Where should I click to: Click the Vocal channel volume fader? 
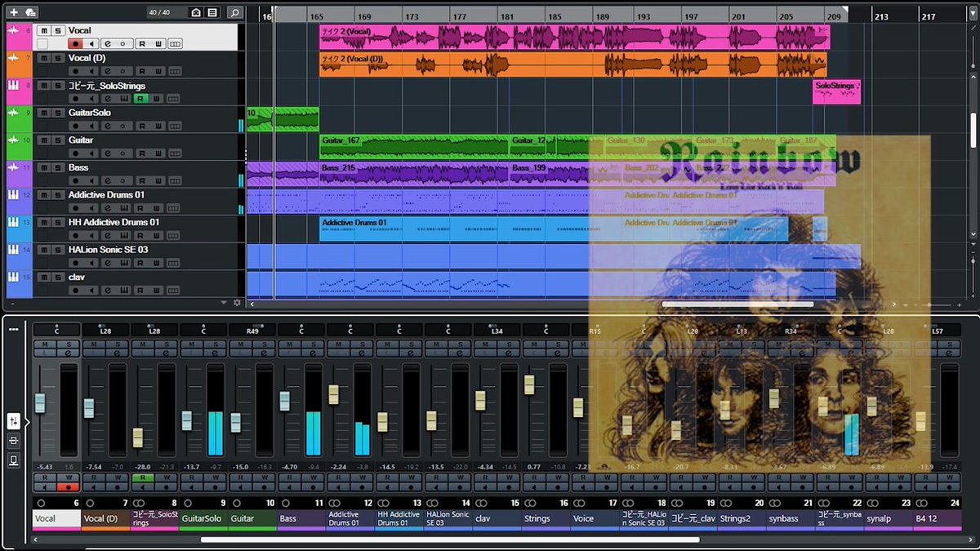[40, 403]
